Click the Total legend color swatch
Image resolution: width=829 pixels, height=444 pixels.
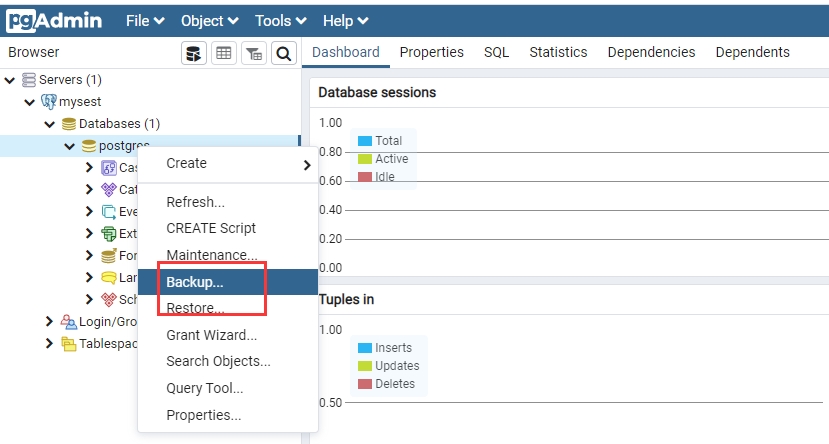[x=365, y=141]
